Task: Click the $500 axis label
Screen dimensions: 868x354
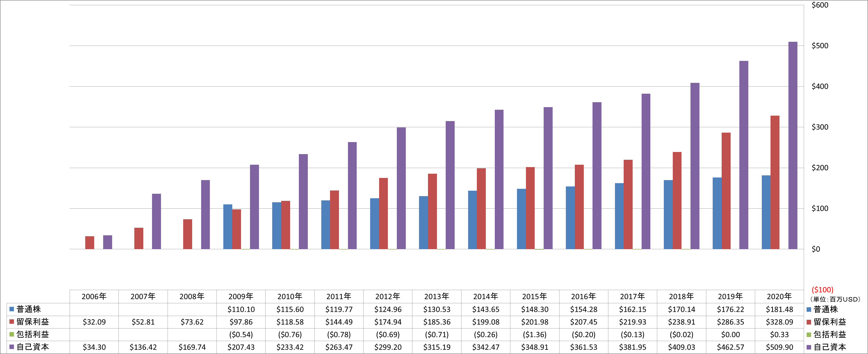Action: pos(820,46)
